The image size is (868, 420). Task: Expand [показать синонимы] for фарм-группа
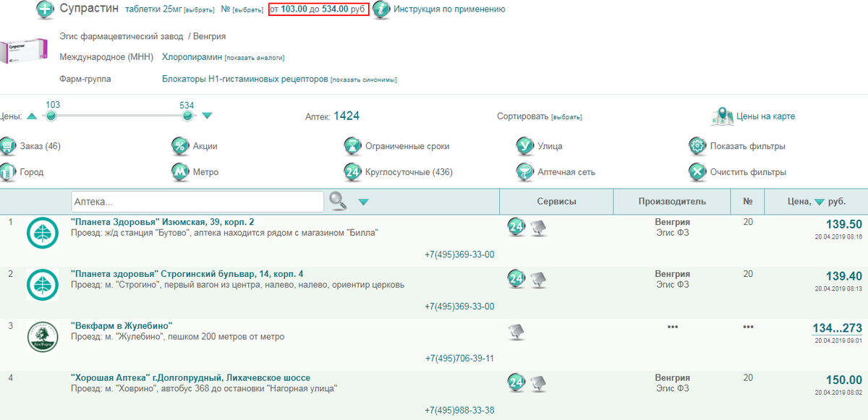(364, 80)
